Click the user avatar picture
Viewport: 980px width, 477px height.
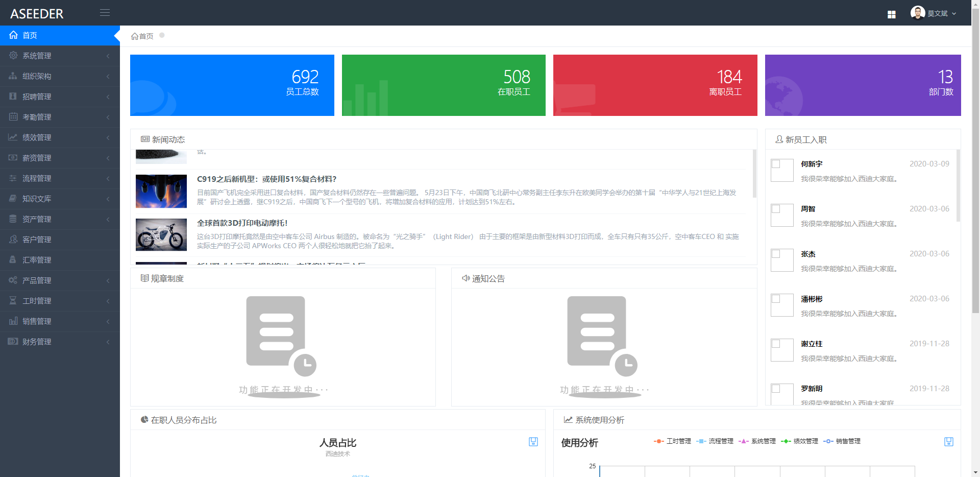coord(918,13)
